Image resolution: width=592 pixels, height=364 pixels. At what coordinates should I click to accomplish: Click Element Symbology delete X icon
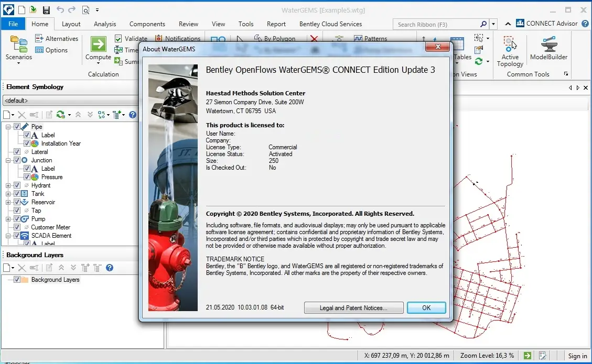22,115
